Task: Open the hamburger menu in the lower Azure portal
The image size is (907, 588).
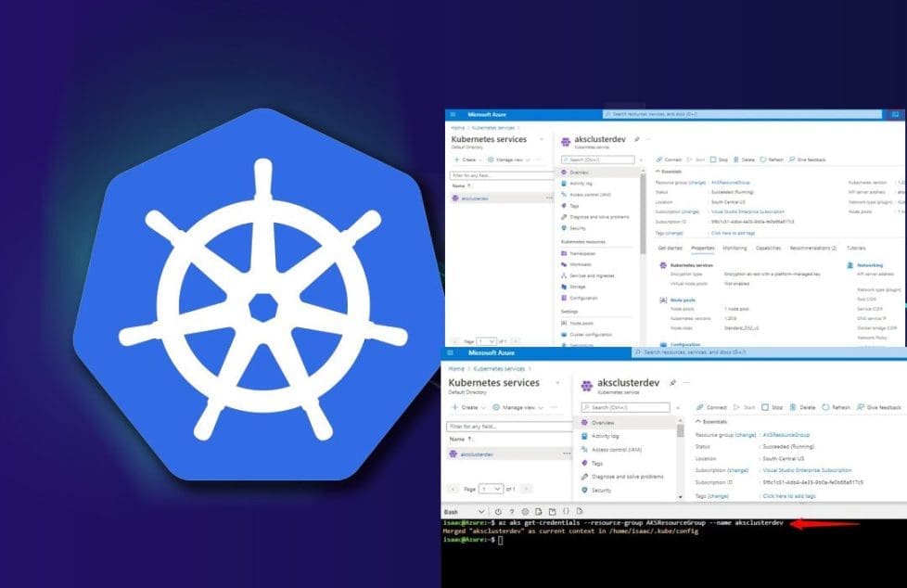Action: click(x=450, y=352)
